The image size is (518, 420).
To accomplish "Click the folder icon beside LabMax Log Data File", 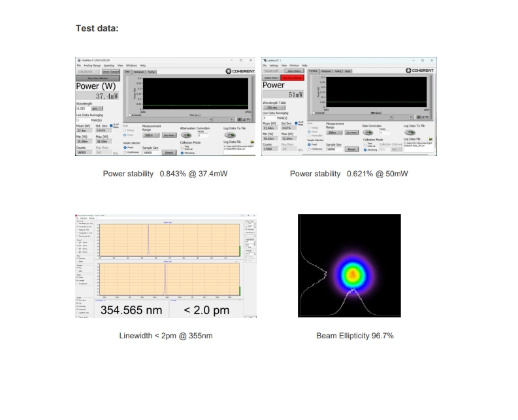I will 432,140.
